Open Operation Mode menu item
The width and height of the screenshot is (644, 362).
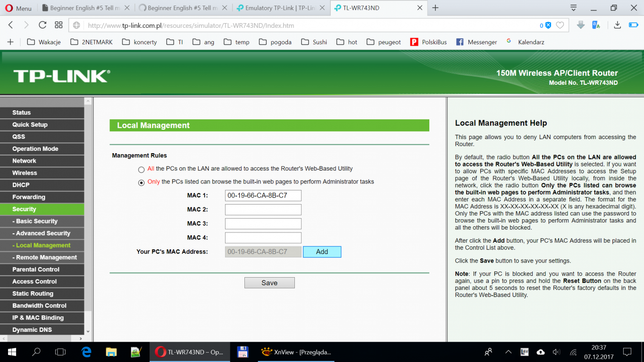pos(42,148)
